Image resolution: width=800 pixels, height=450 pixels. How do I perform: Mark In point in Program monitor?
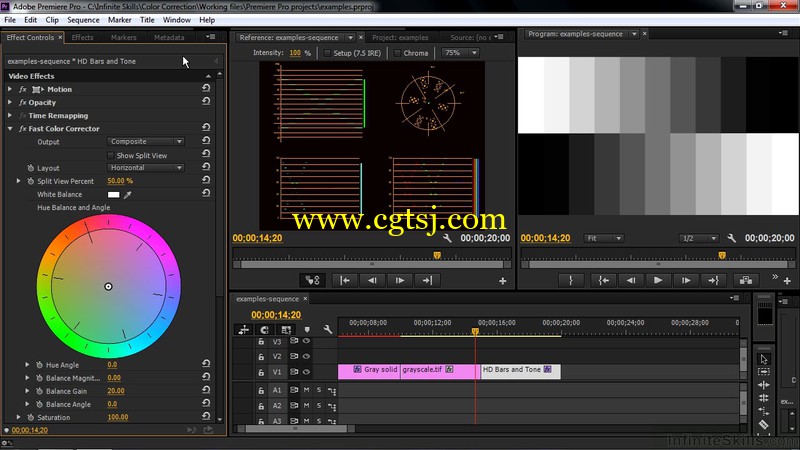point(570,280)
